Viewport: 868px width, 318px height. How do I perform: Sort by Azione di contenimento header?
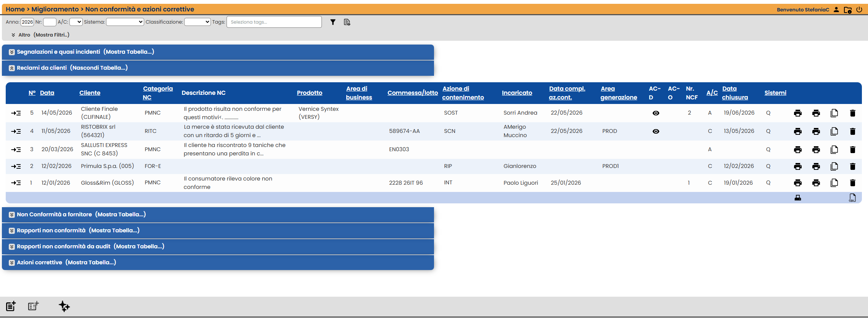[463, 93]
